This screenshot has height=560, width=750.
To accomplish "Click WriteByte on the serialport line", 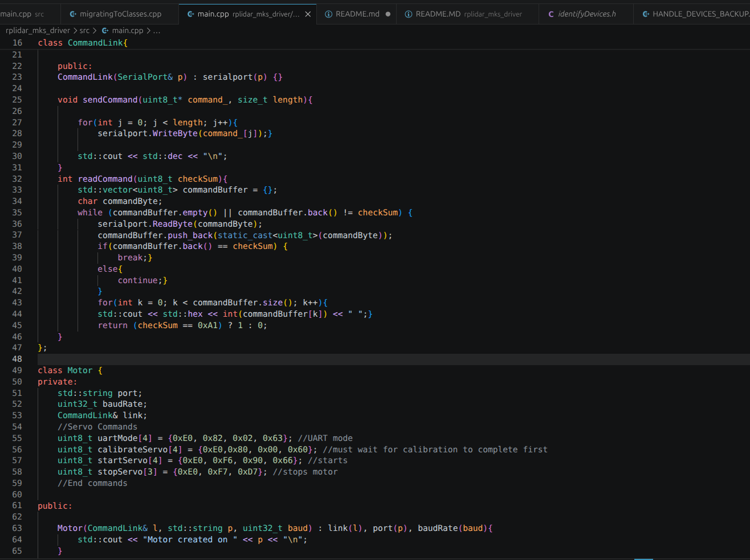I will click(x=175, y=133).
